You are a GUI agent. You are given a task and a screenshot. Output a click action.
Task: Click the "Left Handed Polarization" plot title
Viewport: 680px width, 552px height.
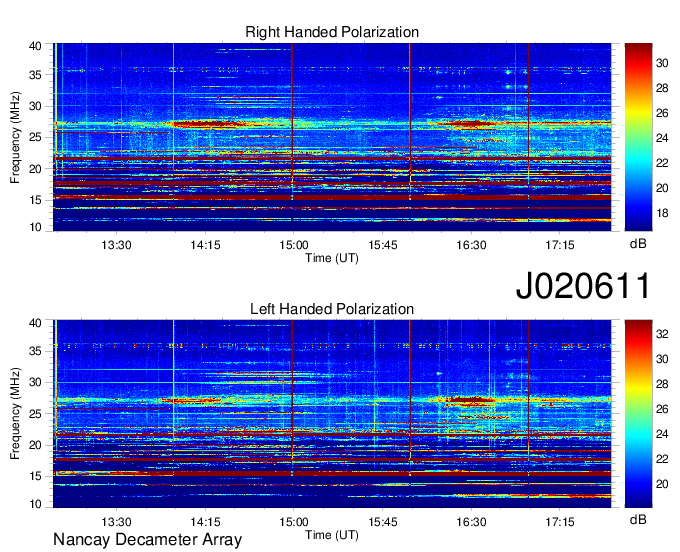coord(332,309)
